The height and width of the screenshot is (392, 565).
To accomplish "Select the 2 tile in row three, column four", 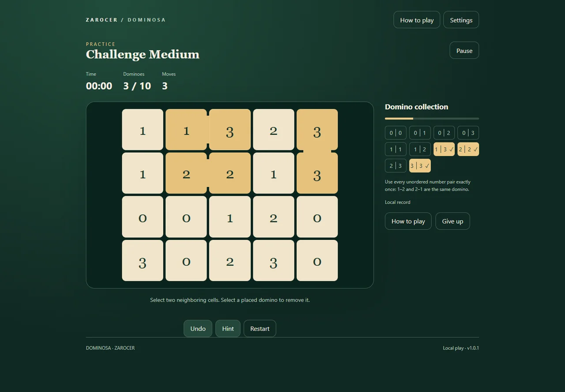I will point(274,217).
